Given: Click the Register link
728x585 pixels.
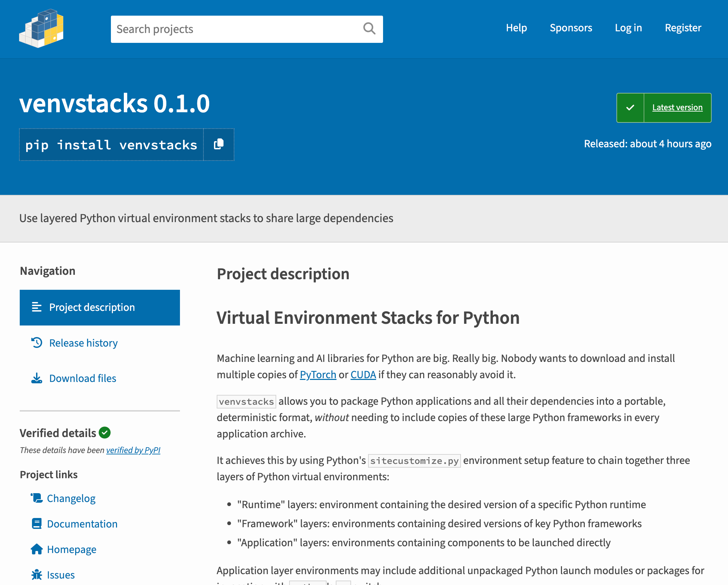Looking at the screenshot, I should point(683,28).
